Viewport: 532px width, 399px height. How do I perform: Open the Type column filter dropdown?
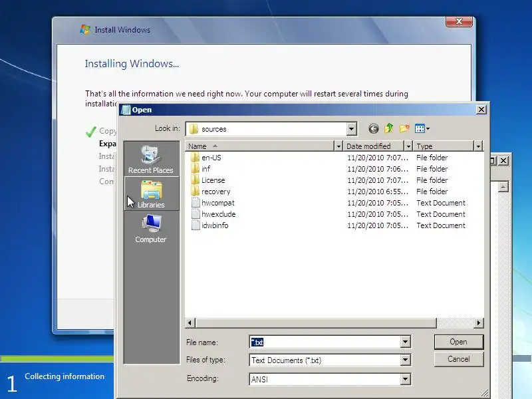point(478,146)
